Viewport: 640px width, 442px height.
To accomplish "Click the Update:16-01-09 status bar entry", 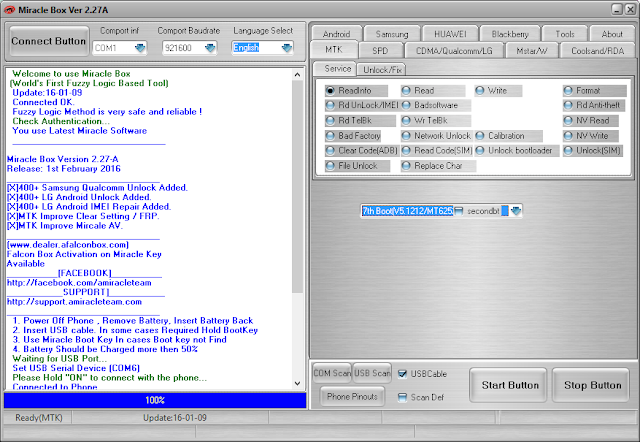I will 175,418.
